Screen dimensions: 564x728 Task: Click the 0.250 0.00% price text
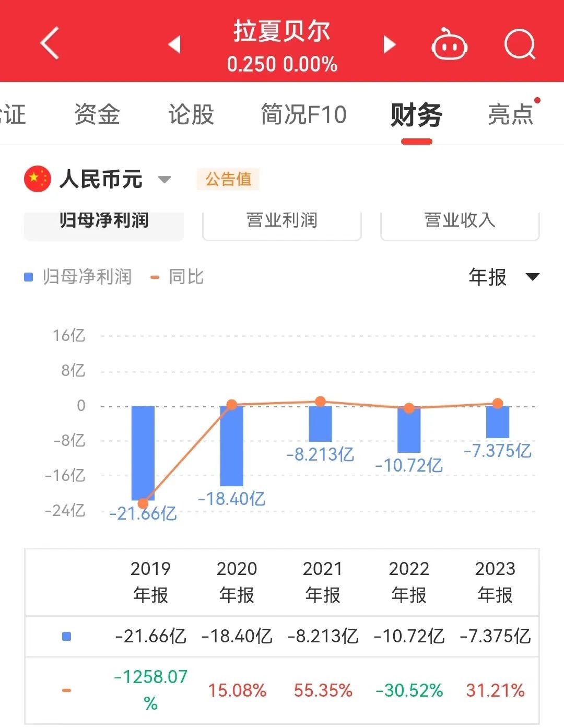click(282, 64)
